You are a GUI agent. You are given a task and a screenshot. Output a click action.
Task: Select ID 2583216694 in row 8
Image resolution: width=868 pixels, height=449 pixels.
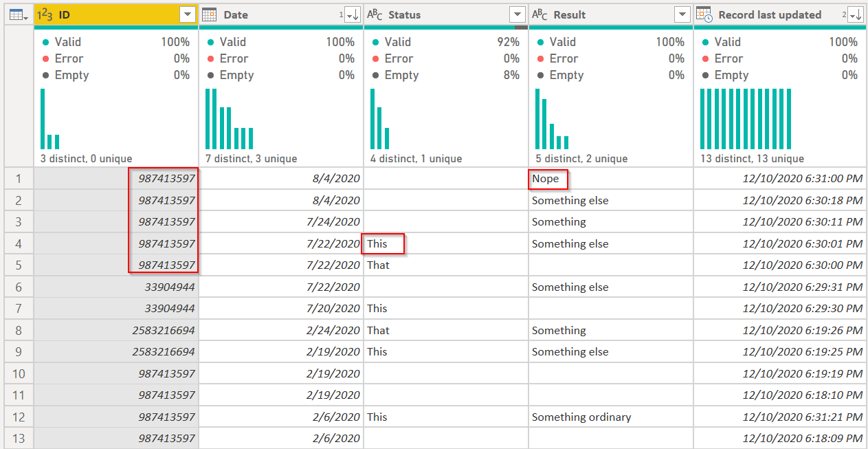(116, 331)
